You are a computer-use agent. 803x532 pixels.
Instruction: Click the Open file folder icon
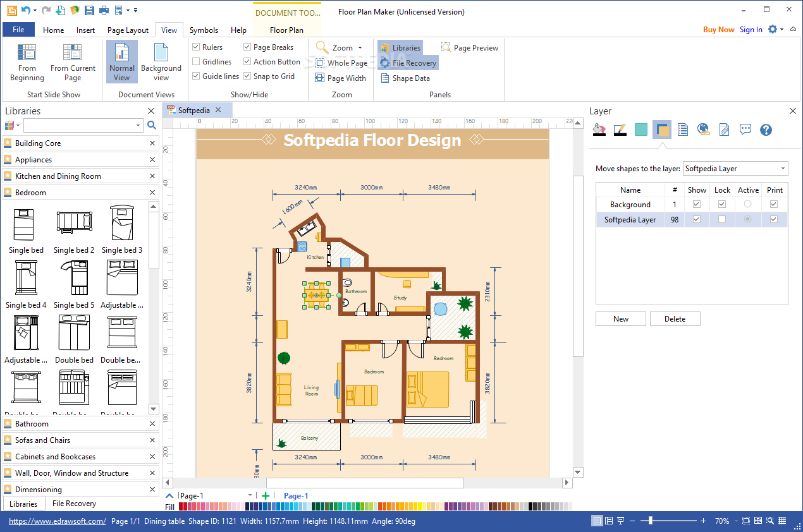pyautogui.click(x=75, y=10)
